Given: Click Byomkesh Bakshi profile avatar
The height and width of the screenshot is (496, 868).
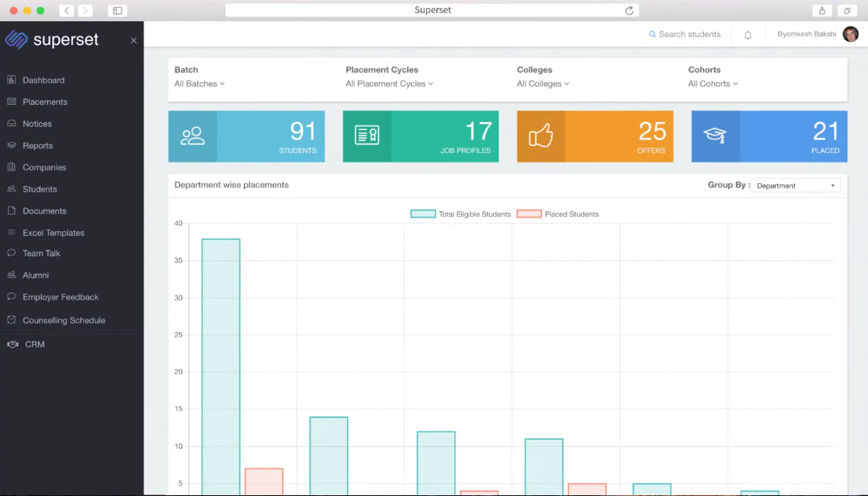Looking at the screenshot, I should point(851,34).
